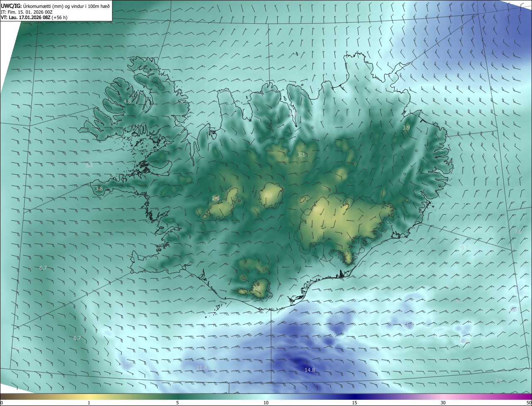Select the 3.8 value label on the map
532x406 pixels.
pyautogui.click(x=99, y=189)
